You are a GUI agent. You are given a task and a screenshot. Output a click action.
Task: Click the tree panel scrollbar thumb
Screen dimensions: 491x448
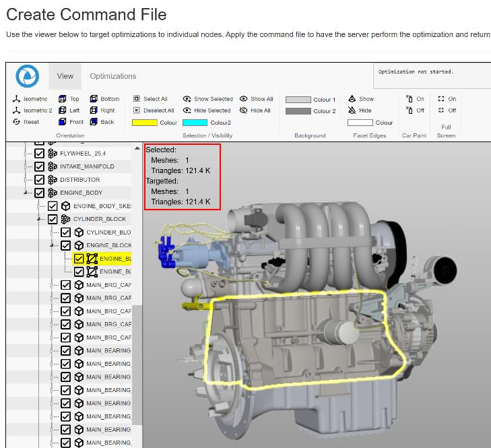coord(137,365)
